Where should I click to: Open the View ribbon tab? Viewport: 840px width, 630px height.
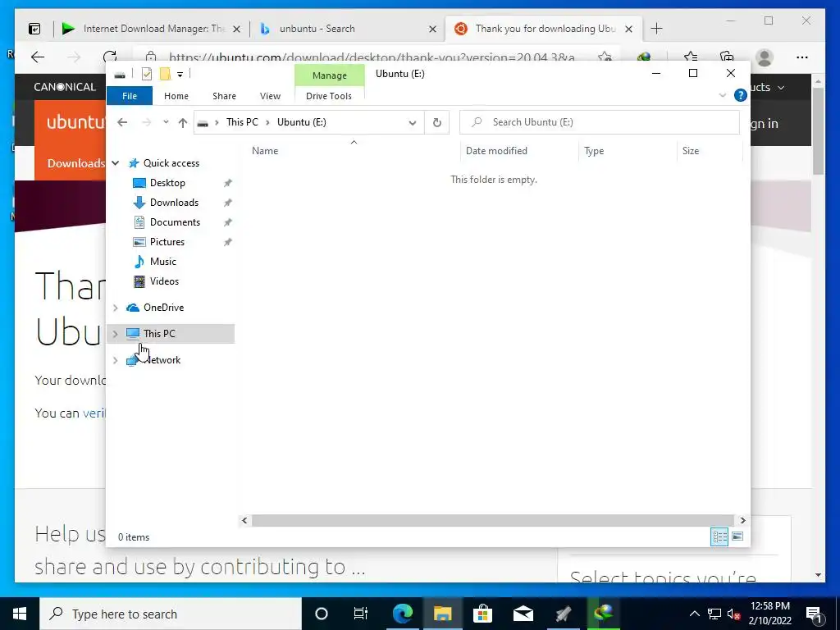(x=270, y=96)
